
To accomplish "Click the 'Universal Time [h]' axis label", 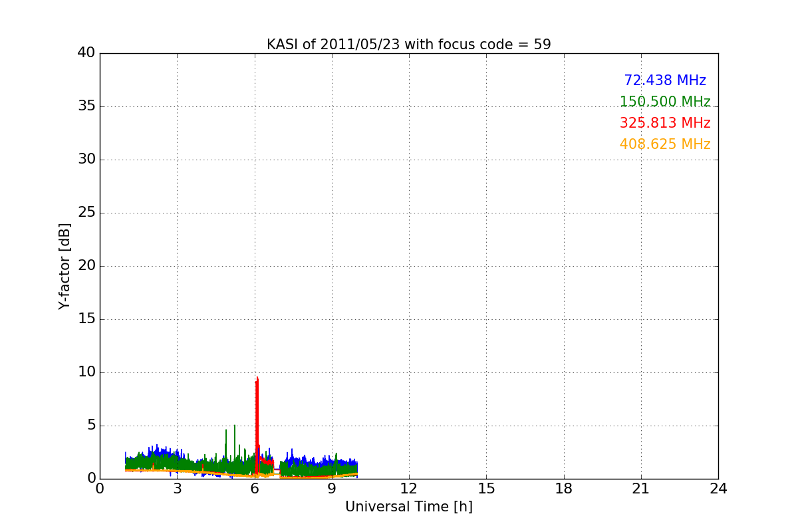I will pyautogui.click(x=409, y=507).
